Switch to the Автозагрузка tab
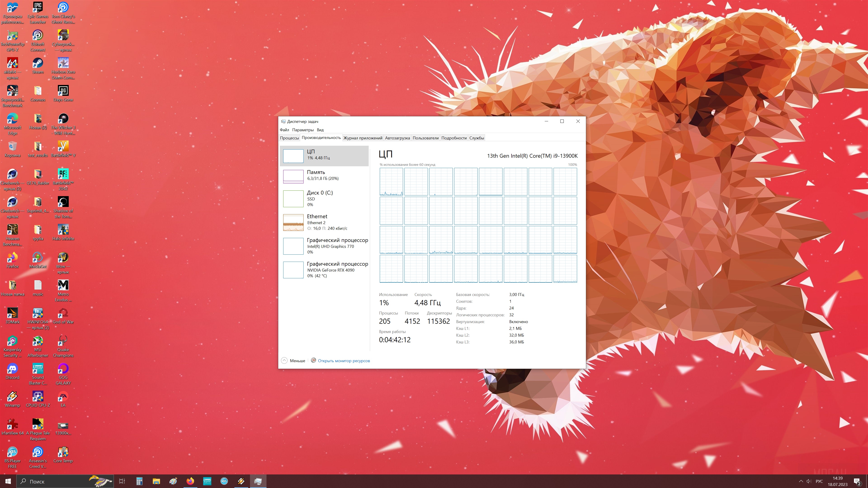The width and height of the screenshot is (868, 488). (x=397, y=138)
